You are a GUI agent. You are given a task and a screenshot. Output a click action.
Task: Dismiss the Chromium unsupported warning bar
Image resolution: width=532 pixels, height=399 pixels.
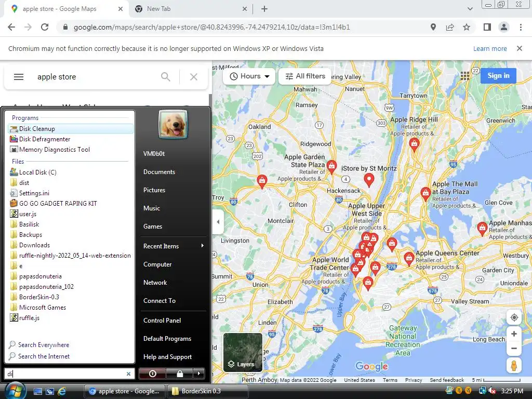520,48
